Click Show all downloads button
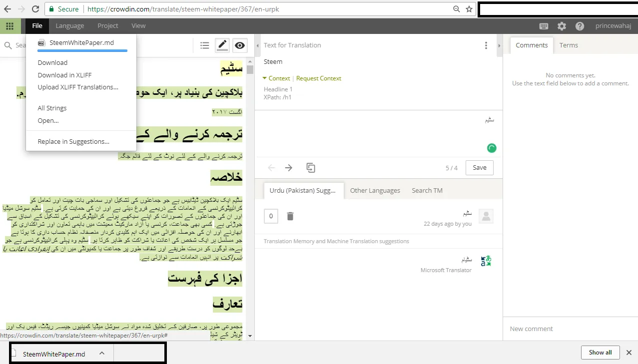This screenshot has width=638, height=364. [x=601, y=352]
